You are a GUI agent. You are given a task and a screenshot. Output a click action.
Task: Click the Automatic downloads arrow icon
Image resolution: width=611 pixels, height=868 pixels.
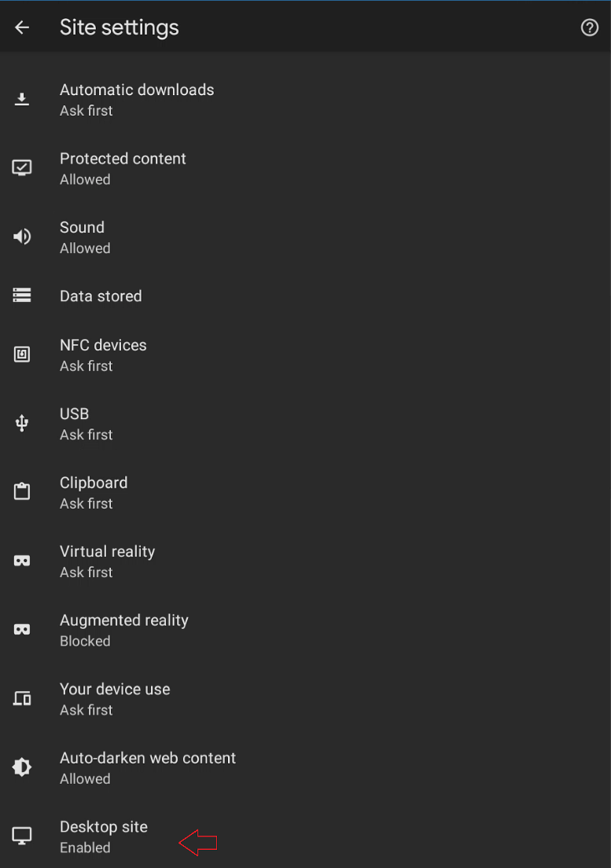click(22, 99)
